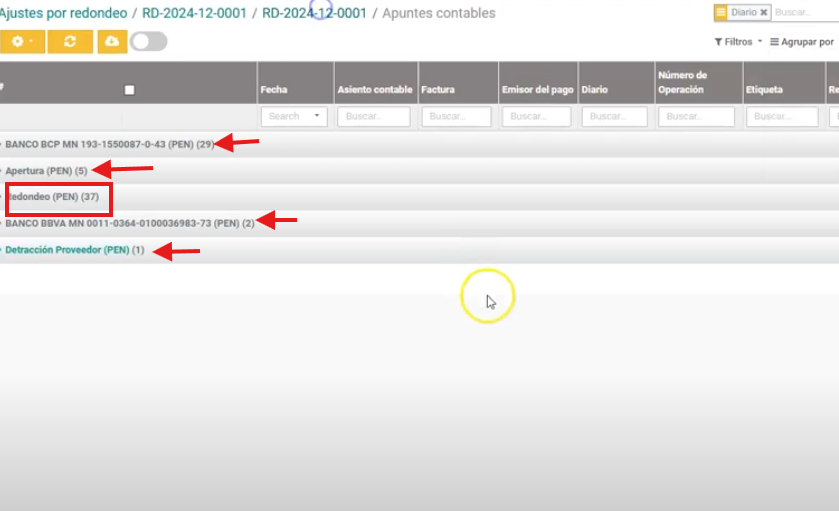The height and width of the screenshot is (511, 839).
Task: Click the first RD-2024-12-0001 breadcrumb
Action: click(193, 13)
